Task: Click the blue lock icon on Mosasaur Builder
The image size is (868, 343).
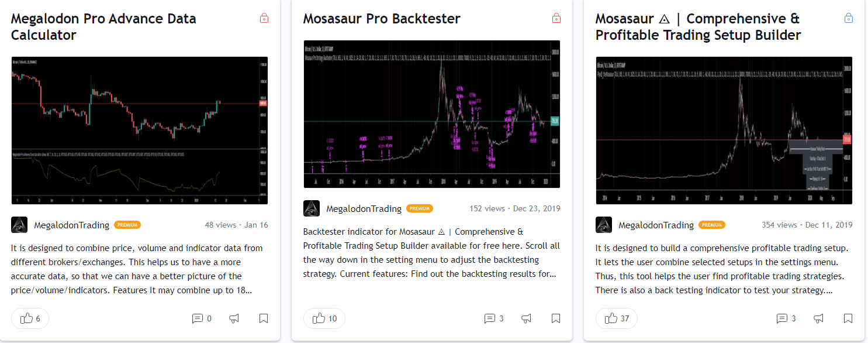Action: coord(849,18)
